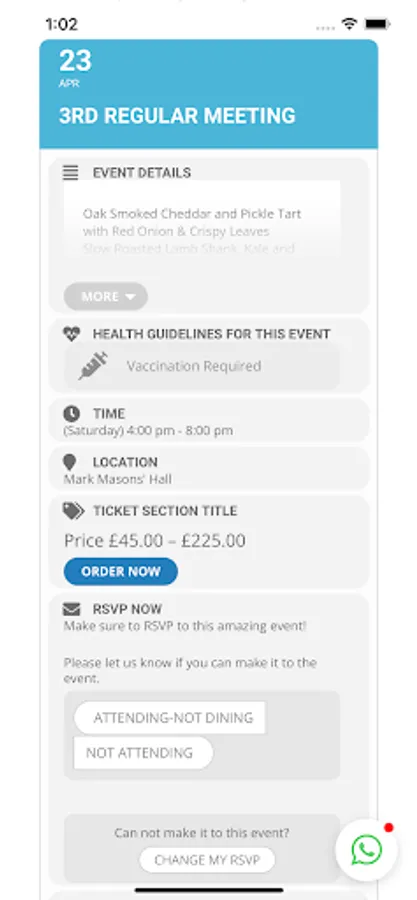Click the More dropdown arrow
The image size is (417, 900).
tap(130, 297)
